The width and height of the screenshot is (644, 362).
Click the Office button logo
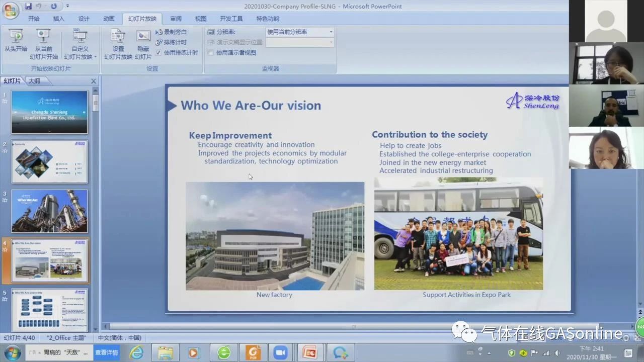(x=10, y=9)
